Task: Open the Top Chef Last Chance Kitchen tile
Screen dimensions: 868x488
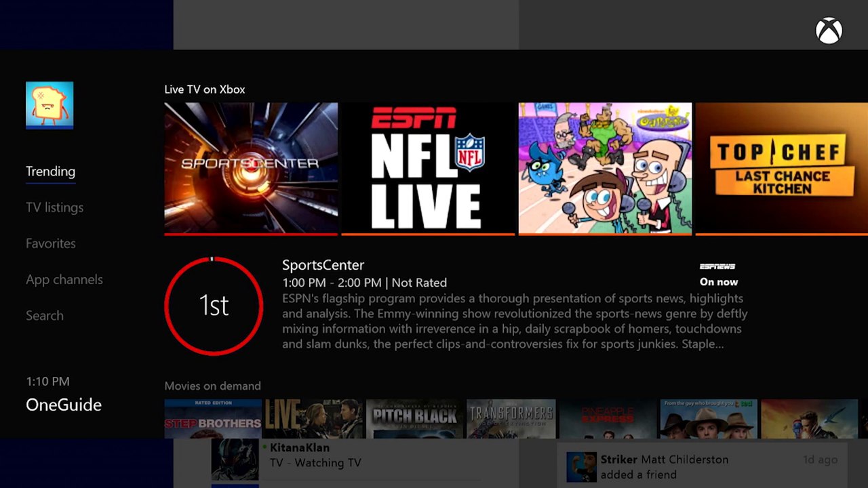Action: (782, 168)
